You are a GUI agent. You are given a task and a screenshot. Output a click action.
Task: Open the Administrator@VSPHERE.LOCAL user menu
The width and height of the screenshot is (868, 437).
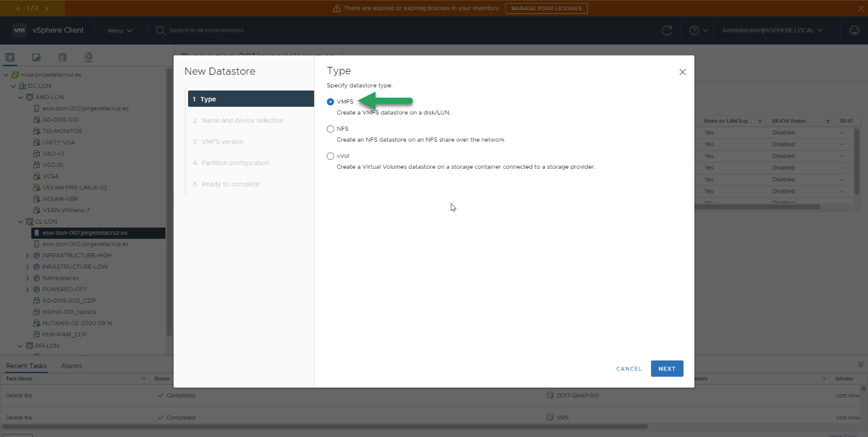pos(772,31)
